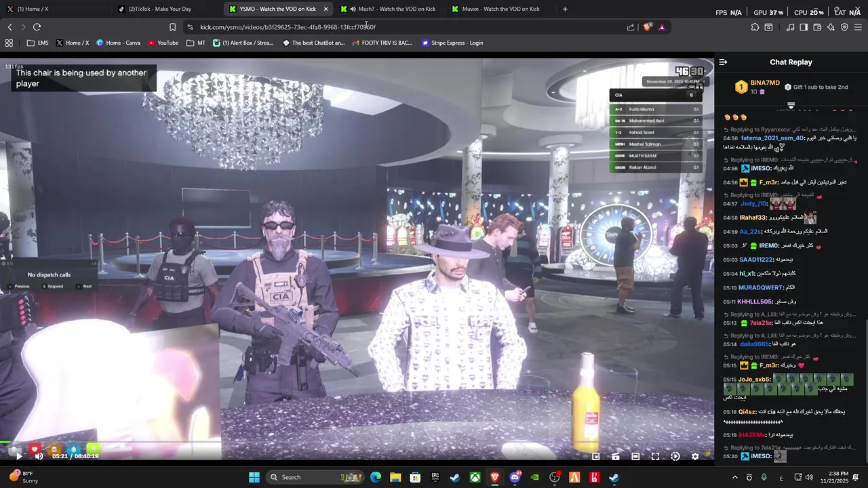Open Xbox app from taskbar
Screen dimensions: 868x488
[475, 477]
